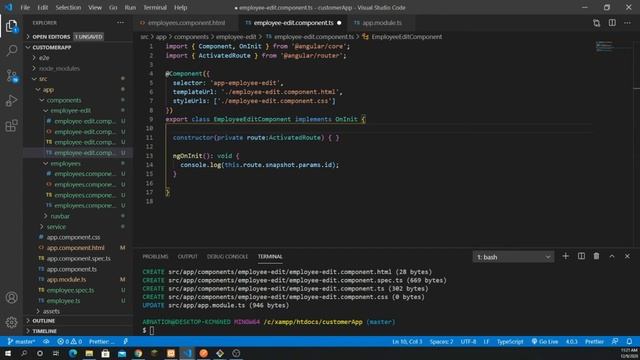This screenshot has width=640, height=360.
Task: Open the File menu
Action: click(x=25, y=7)
